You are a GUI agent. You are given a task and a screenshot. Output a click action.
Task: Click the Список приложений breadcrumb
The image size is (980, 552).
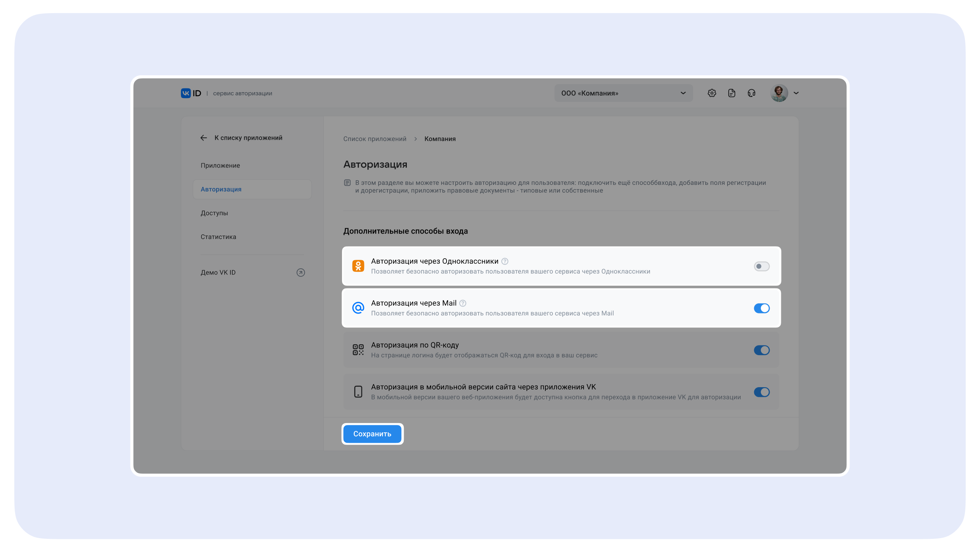tap(375, 139)
